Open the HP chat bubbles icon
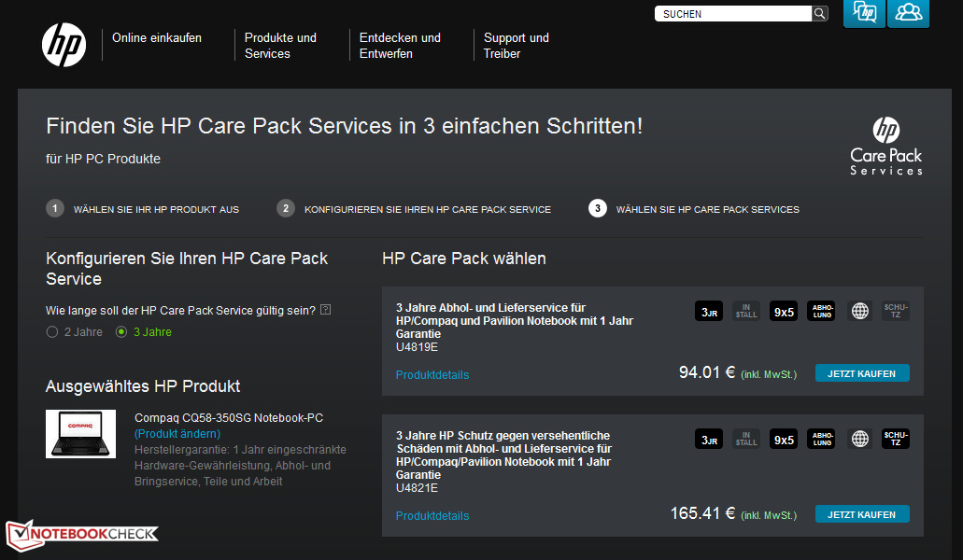The height and width of the screenshot is (560, 963). [x=864, y=13]
